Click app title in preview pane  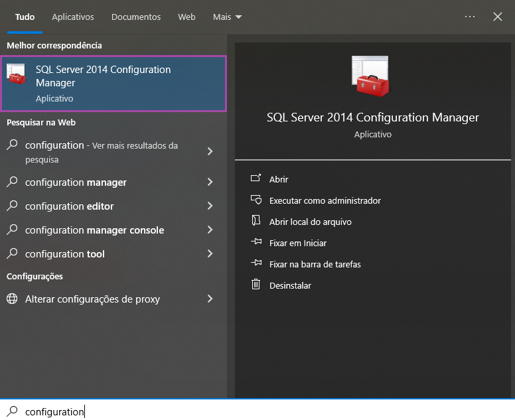click(372, 117)
